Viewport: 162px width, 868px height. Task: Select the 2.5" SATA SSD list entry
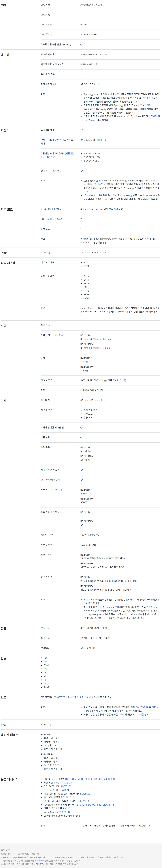tap(91, 161)
